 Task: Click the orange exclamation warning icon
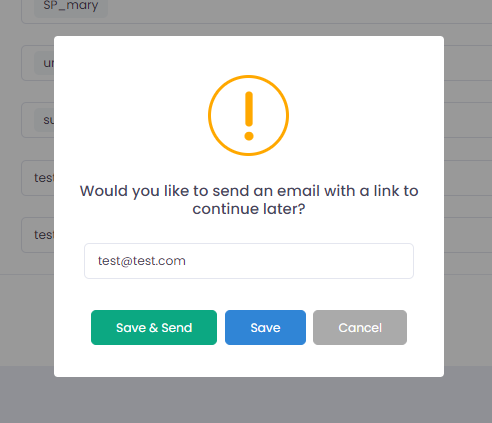coord(249,115)
